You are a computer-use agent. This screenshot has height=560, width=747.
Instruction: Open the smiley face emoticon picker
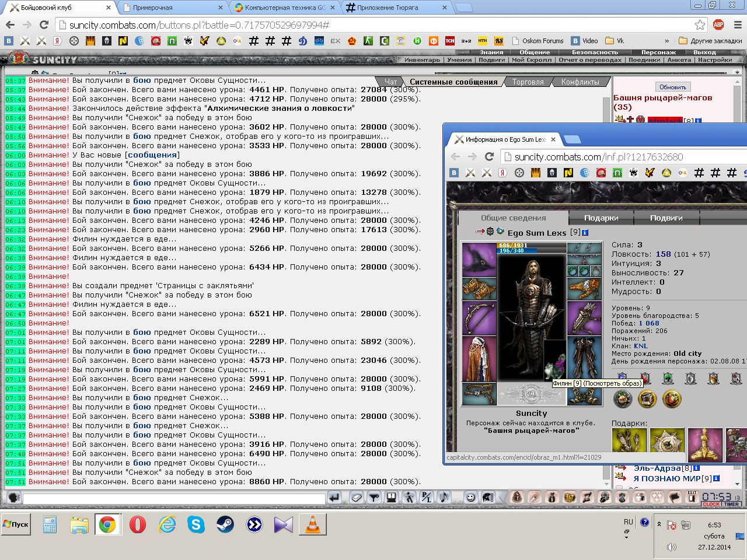pyautogui.click(x=470, y=498)
